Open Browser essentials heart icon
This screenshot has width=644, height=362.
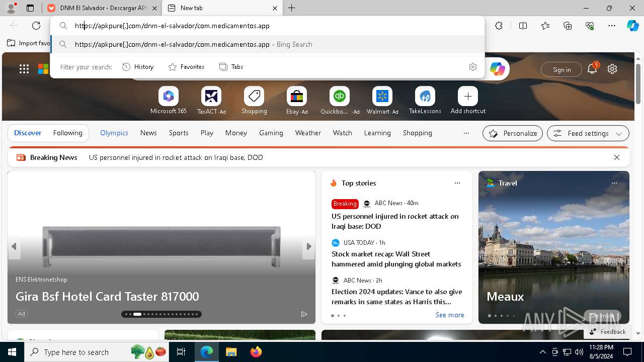[590, 26]
